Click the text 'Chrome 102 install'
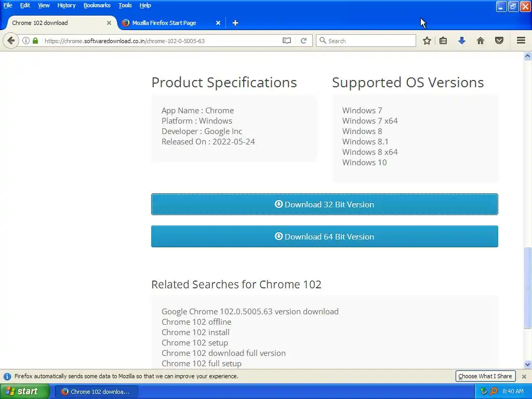The height and width of the screenshot is (399, 532). pos(195,332)
